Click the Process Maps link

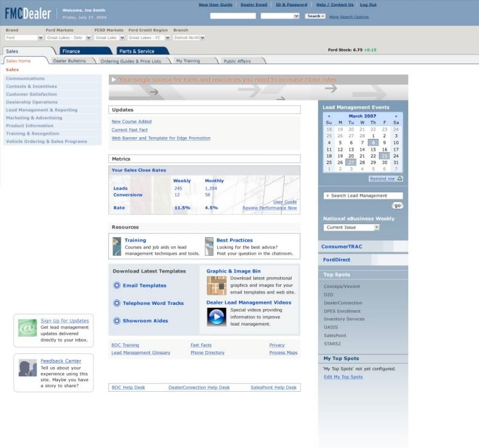point(283,353)
